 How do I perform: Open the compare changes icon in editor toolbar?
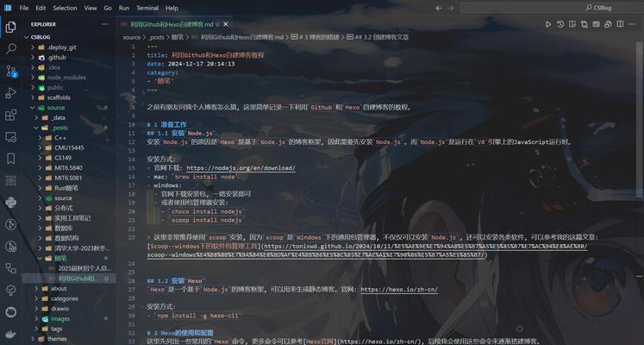pos(584,24)
